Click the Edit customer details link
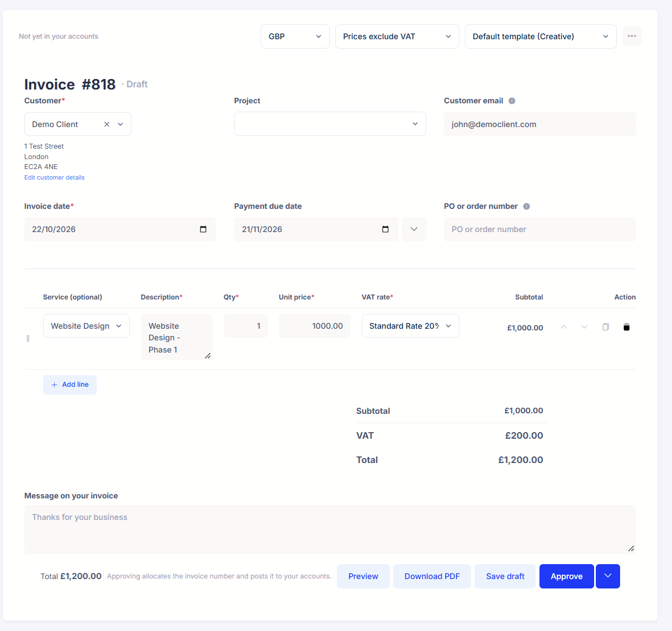 point(54,178)
